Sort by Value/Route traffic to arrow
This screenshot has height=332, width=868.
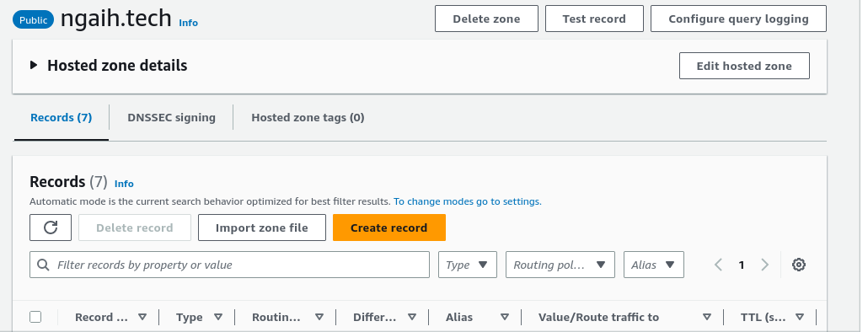[x=707, y=317]
